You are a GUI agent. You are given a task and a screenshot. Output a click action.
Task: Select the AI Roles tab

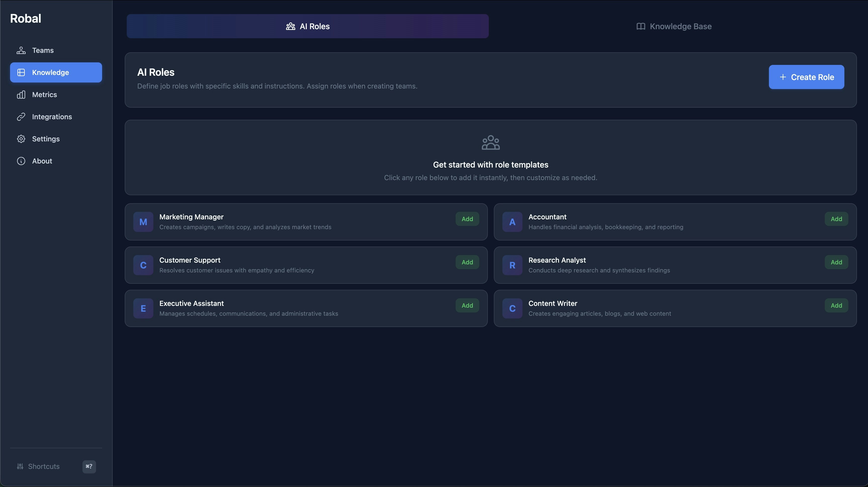click(x=308, y=26)
